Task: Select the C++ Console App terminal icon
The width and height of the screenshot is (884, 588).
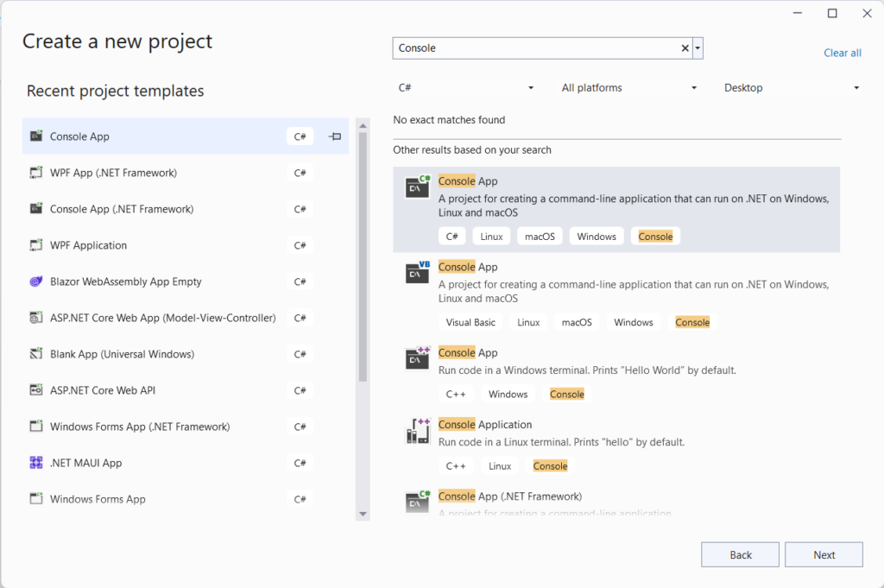Action: pyautogui.click(x=417, y=358)
